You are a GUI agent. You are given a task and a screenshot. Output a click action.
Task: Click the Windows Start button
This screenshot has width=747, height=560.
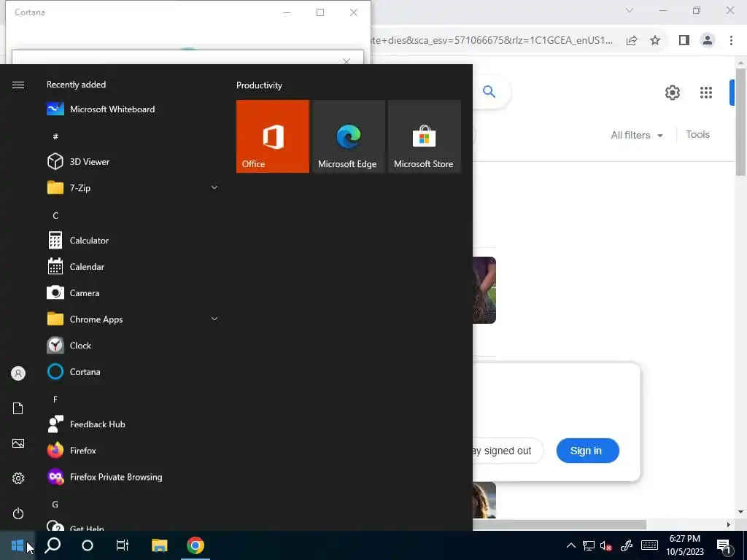18,545
